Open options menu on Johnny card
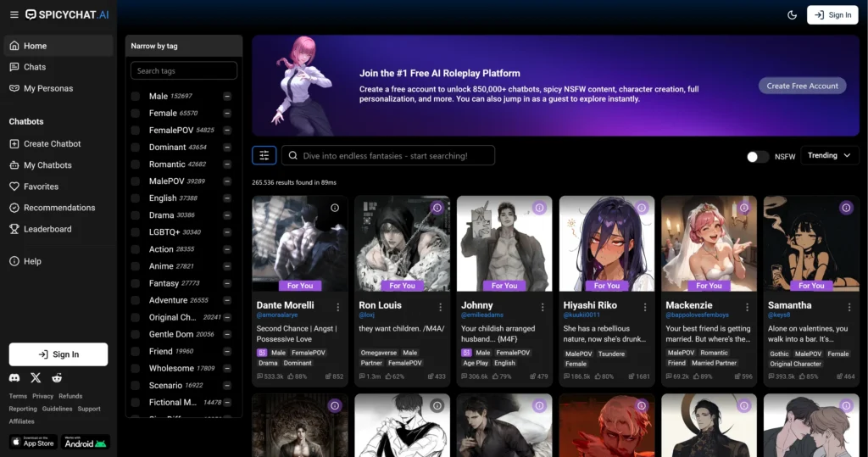This screenshot has height=457, width=868. pyautogui.click(x=542, y=307)
